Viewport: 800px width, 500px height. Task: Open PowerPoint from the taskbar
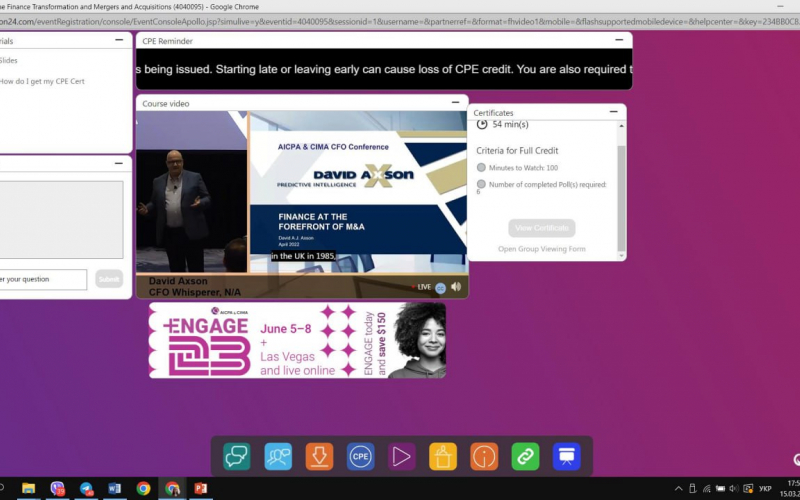201,488
